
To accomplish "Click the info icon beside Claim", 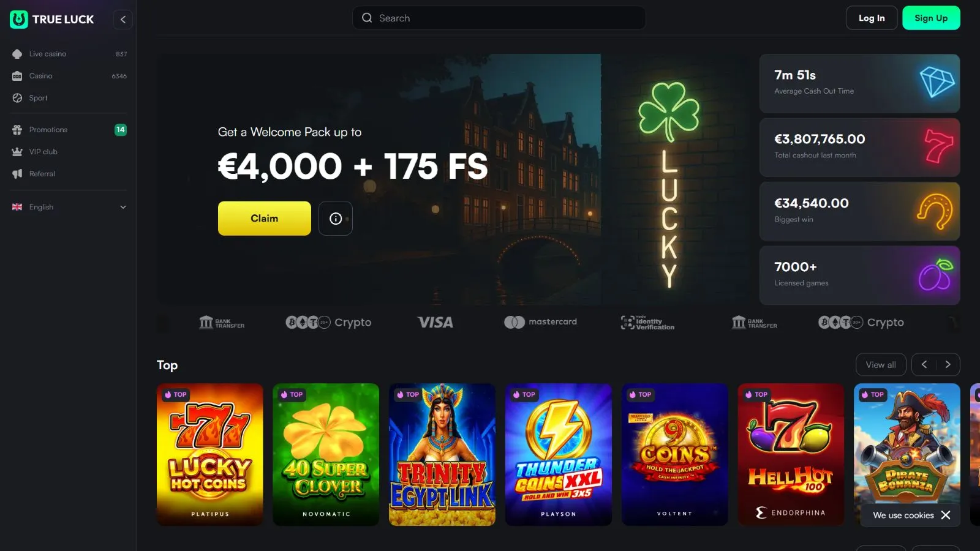I will [336, 219].
